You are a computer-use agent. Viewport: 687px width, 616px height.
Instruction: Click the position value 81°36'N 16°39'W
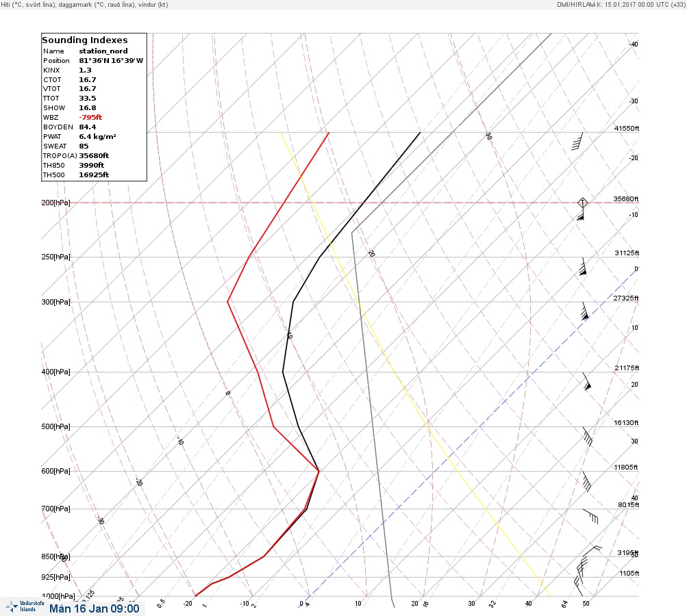coord(111,60)
